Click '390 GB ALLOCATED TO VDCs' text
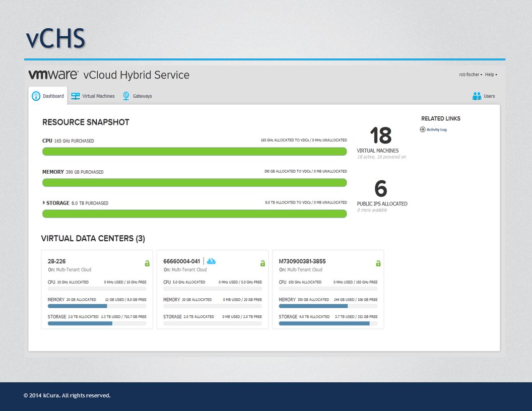The image size is (532, 411). click(x=287, y=171)
